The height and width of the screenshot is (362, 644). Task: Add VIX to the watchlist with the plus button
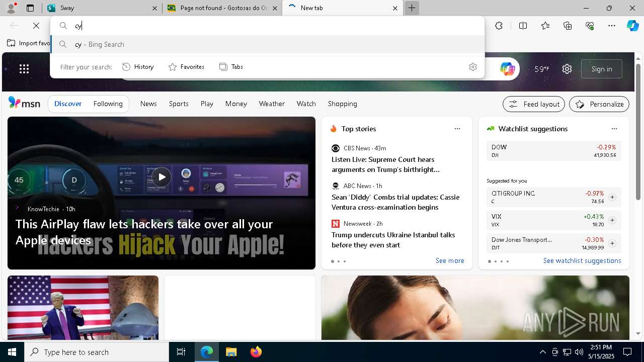coord(612,220)
